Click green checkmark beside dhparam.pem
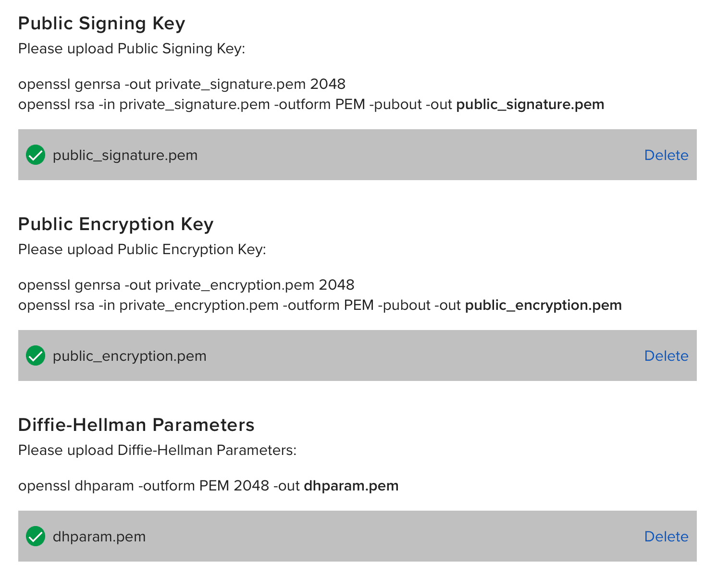Viewport: 717px width, 588px height. click(x=36, y=536)
